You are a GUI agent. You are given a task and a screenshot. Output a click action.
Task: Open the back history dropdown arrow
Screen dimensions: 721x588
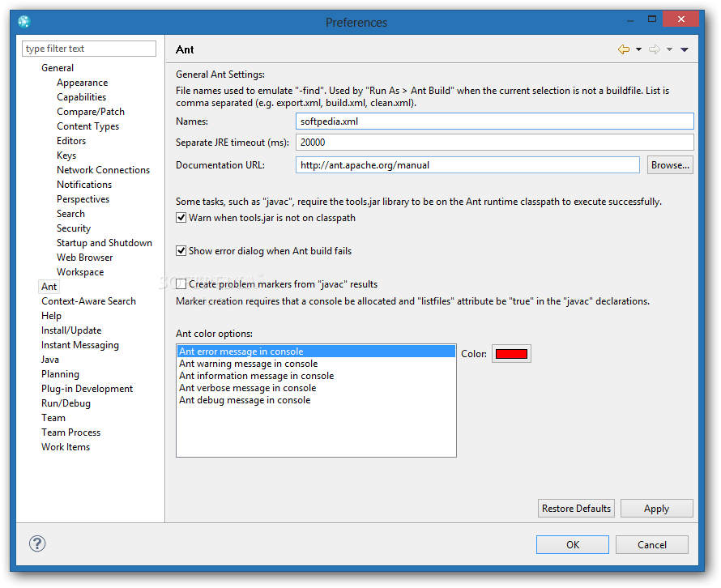point(638,49)
